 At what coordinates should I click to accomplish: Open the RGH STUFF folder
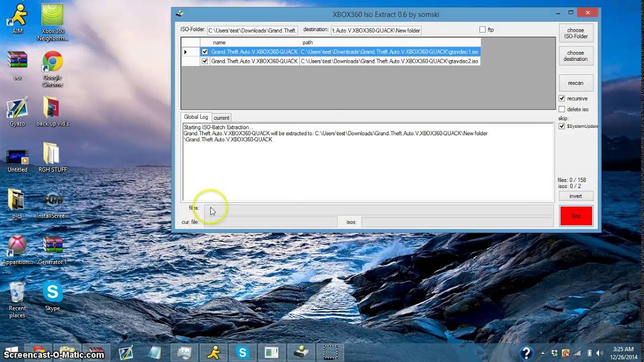(x=52, y=157)
